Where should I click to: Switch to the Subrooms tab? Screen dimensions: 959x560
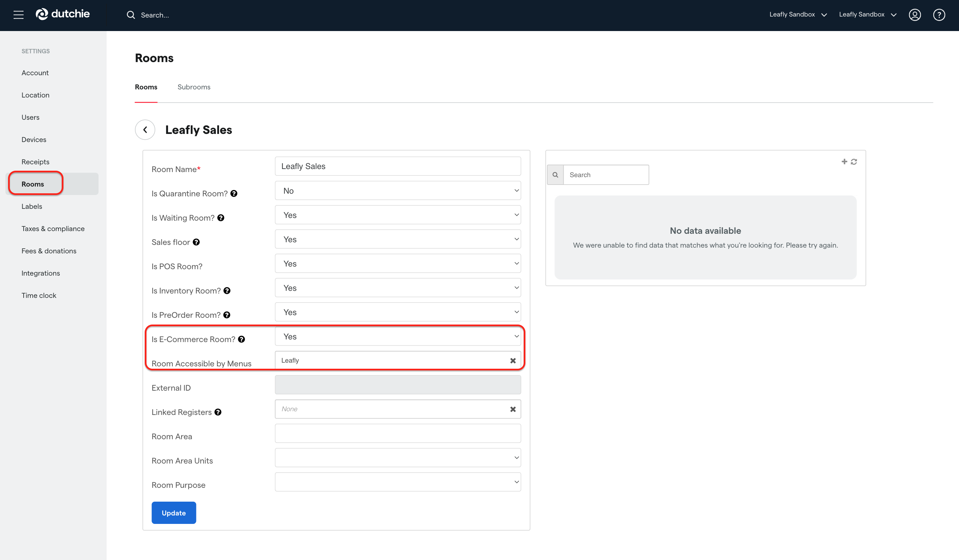point(194,87)
